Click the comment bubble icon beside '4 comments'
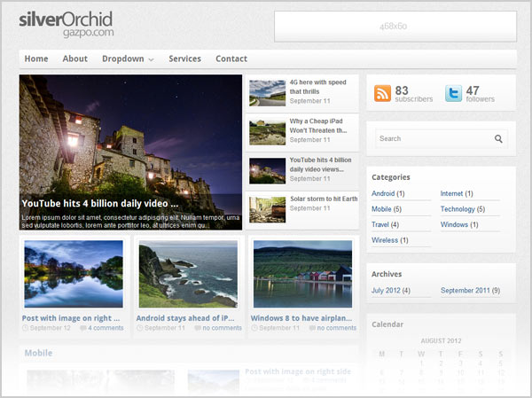This screenshot has width=532, height=398. [x=82, y=328]
